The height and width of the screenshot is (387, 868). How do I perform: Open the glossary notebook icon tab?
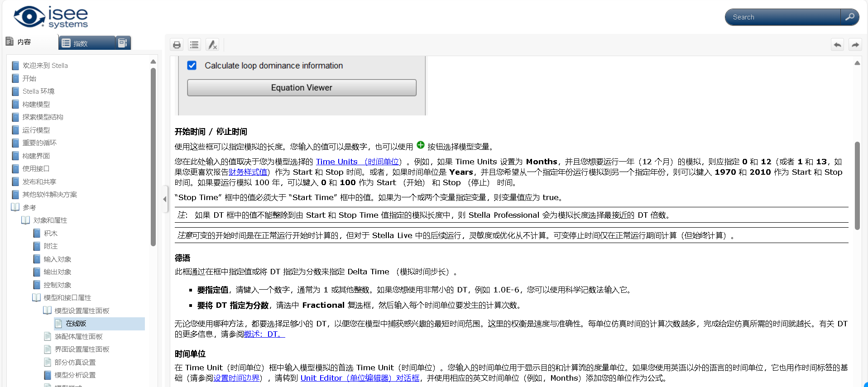pyautogui.click(x=122, y=43)
